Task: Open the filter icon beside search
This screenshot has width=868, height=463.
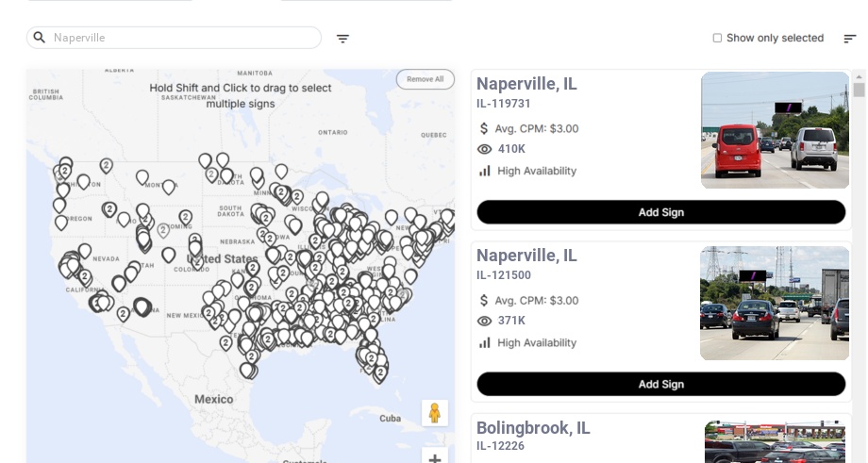Action: [x=342, y=39]
